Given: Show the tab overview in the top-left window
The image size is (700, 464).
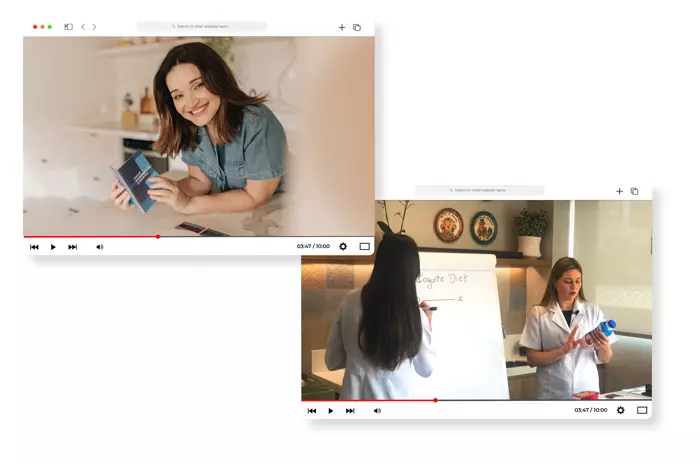Looking at the screenshot, I should pos(357,27).
